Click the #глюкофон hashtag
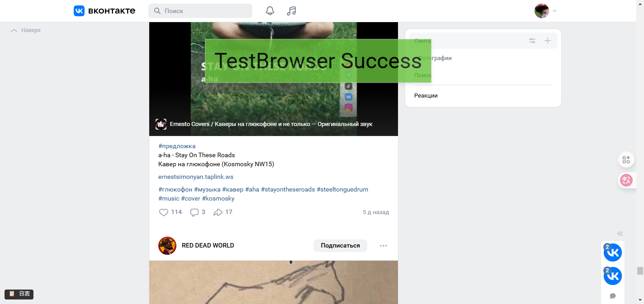 [175, 190]
